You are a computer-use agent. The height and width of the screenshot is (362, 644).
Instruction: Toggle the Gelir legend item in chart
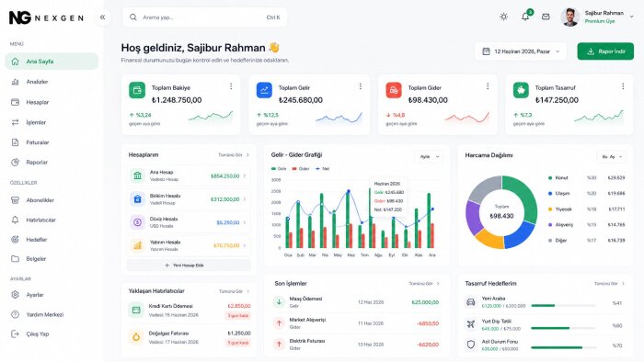(279, 169)
